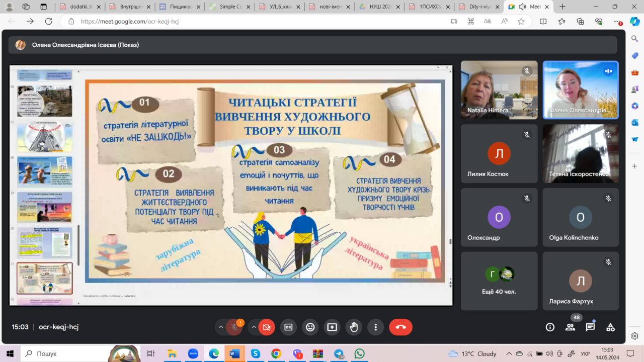Open the Copilot icon in Edge
Image resolution: width=644 pixels, height=362 pixels.
[x=634, y=21]
